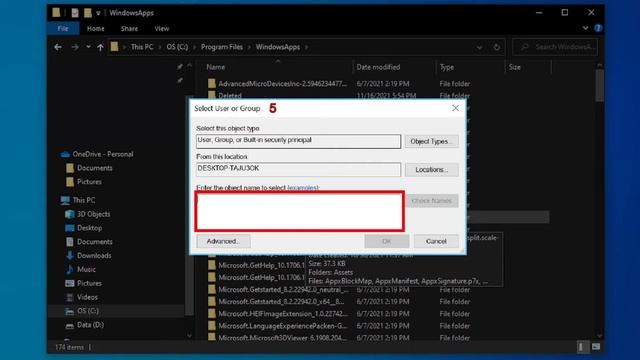
Task: Open the Object Types dialog button
Action: point(431,141)
